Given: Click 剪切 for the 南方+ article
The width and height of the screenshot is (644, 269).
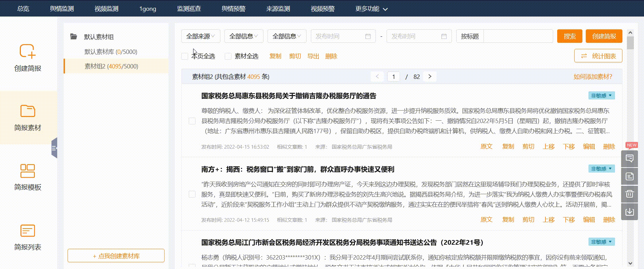Looking at the screenshot, I should click(528, 219).
